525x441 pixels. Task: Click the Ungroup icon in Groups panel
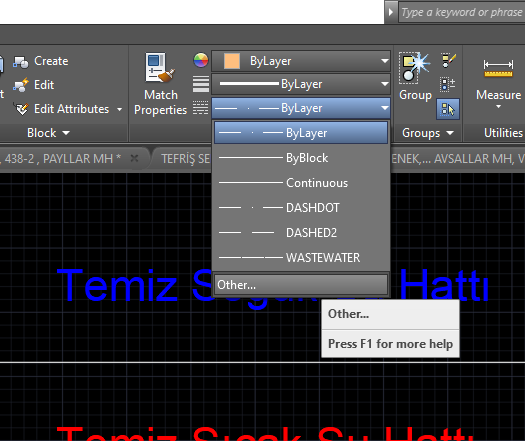click(448, 84)
